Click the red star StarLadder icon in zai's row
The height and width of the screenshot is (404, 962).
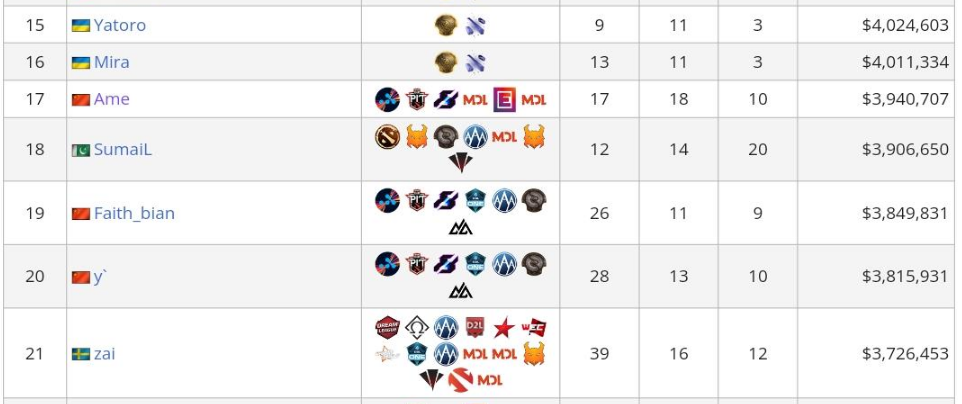504,328
